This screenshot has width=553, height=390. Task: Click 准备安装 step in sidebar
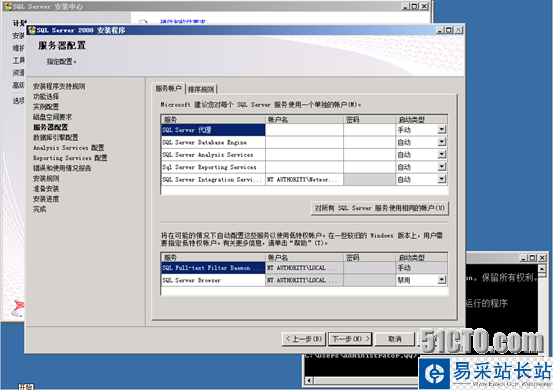(46, 188)
